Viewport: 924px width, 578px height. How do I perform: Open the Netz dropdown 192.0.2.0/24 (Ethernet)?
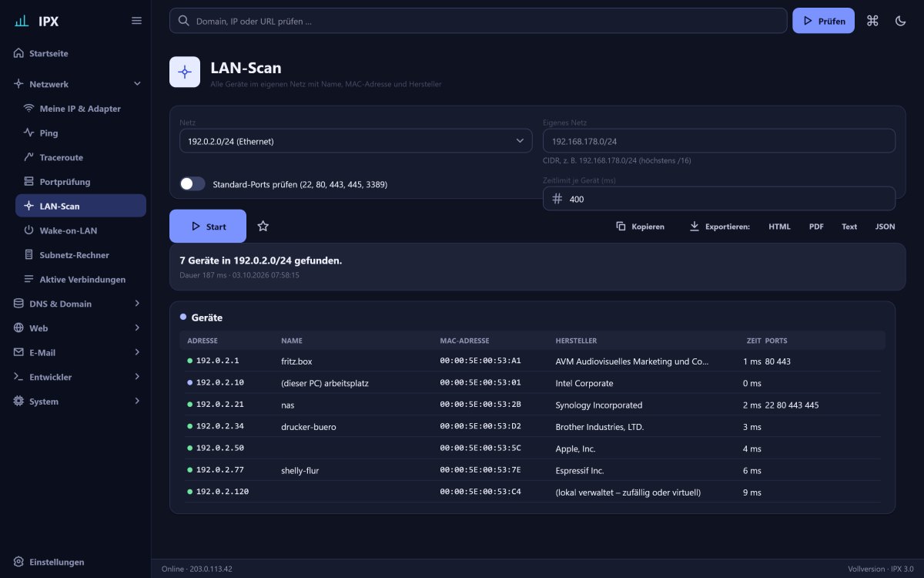tap(356, 141)
